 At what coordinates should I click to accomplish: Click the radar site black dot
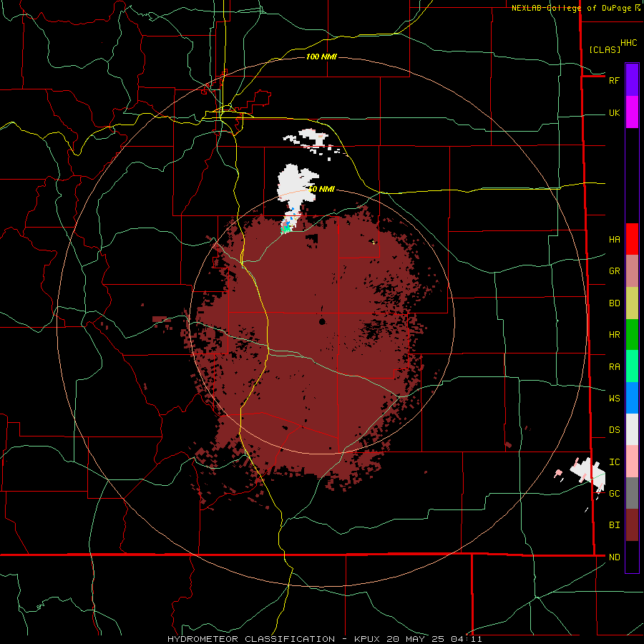[x=322, y=321]
